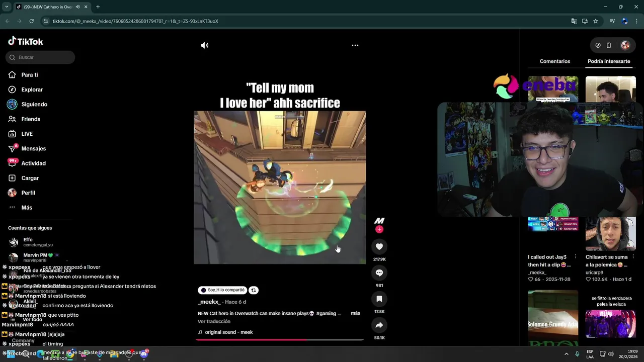This screenshot has width=644, height=362.
Task: Open Chrome three-dot menu
Action: (x=636, y=21)
